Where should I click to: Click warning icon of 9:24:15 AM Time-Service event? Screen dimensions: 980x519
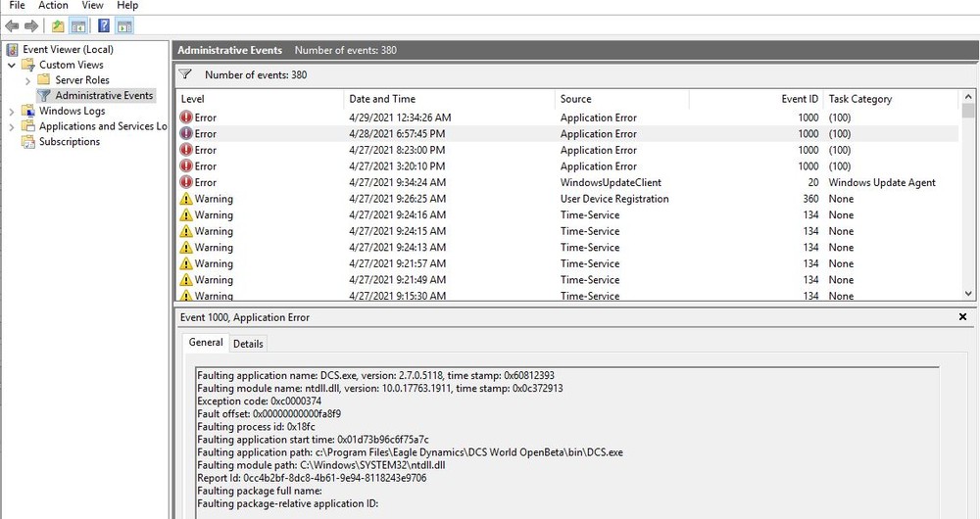[186, 230]
